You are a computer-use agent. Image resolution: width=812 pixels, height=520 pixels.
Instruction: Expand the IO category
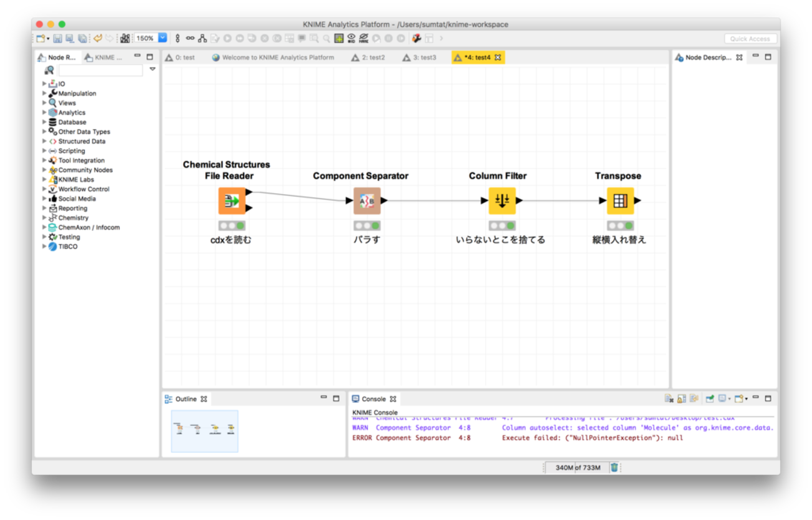point(44,84)
